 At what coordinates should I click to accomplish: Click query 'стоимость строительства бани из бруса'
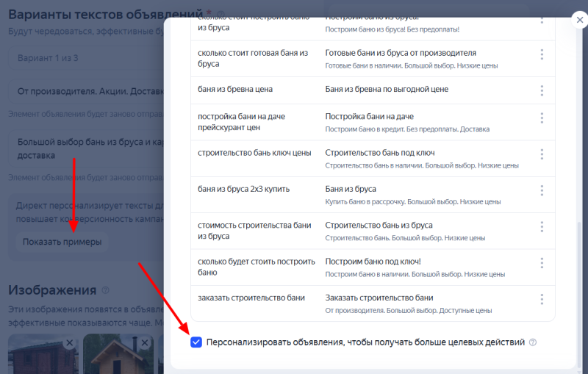(254, 231)
